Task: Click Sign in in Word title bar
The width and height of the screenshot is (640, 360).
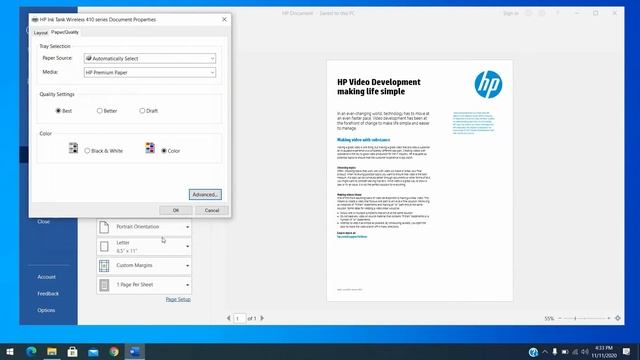Action: tap(511, 13)
